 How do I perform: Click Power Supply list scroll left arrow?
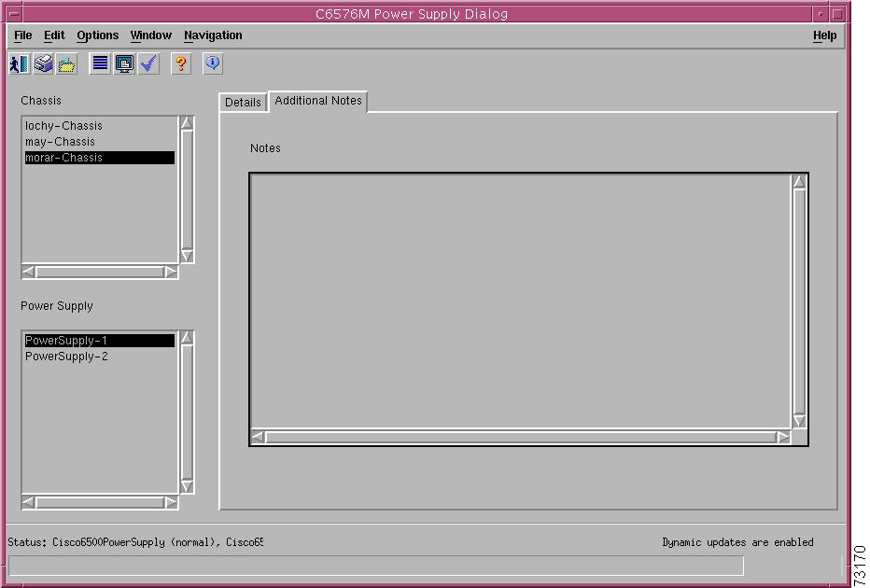28,502
